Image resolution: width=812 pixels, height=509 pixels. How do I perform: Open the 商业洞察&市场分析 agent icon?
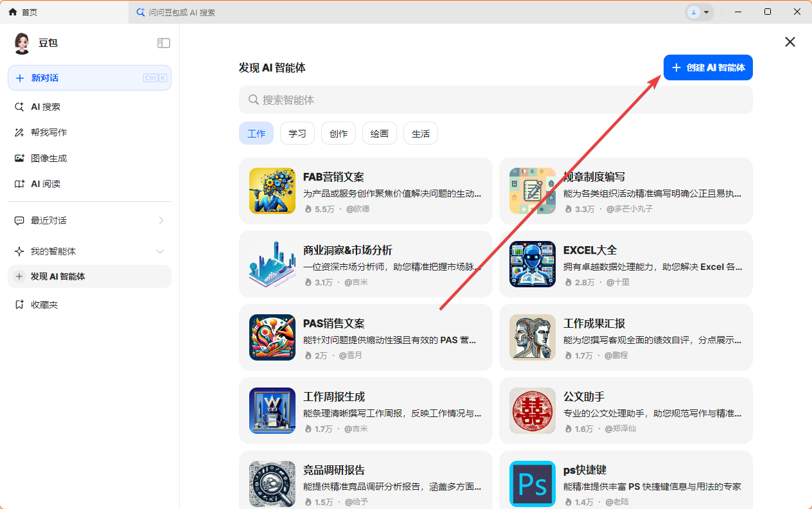(x=272, y=264)
